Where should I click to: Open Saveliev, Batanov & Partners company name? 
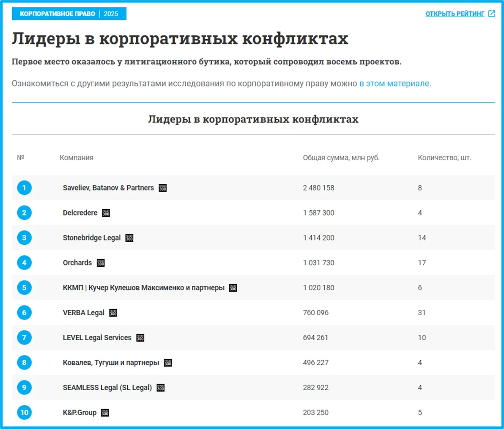click(108, 188)
